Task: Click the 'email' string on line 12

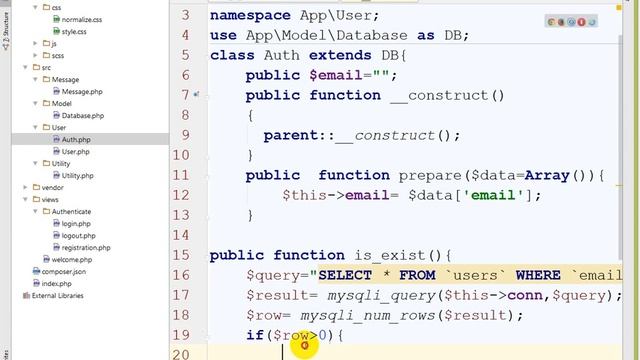Action: (493, 195)
